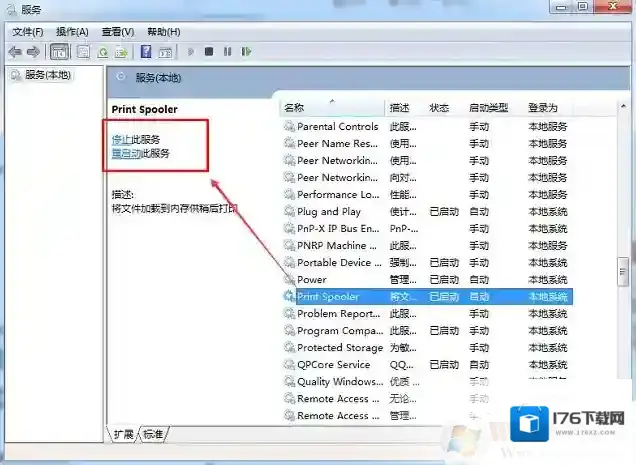This screenshot has height=465, width=636.
Task: Click the gear icon beside Program Compa...
Action: (x=289, y=331)
